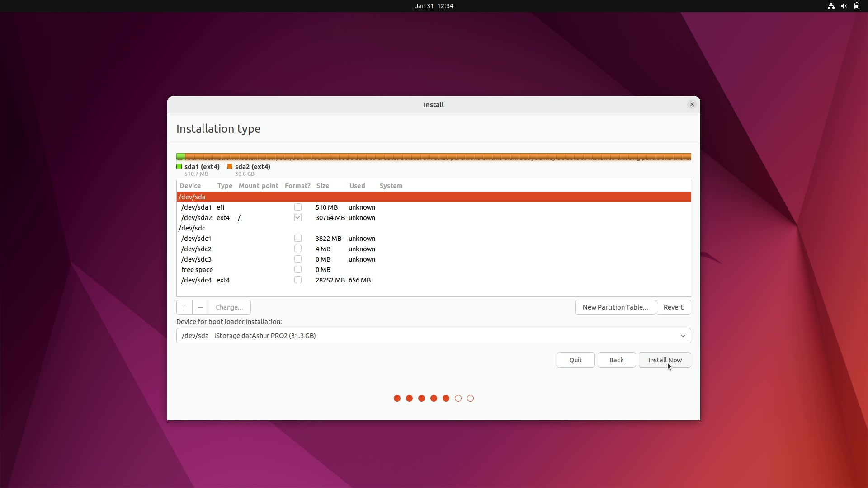The image size is (868, 488).
Task: Click the orange sda2 partition usage bar
Action: pyautogui.click(x=438, y=157)
